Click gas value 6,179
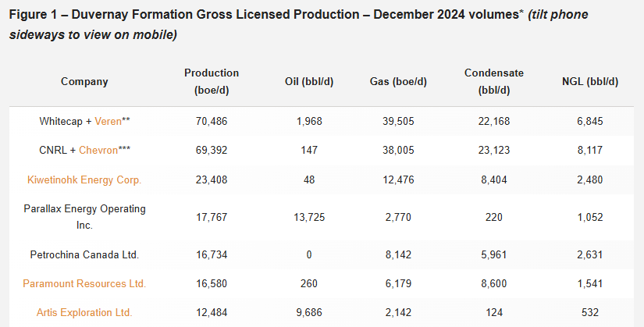 (398, 283)
